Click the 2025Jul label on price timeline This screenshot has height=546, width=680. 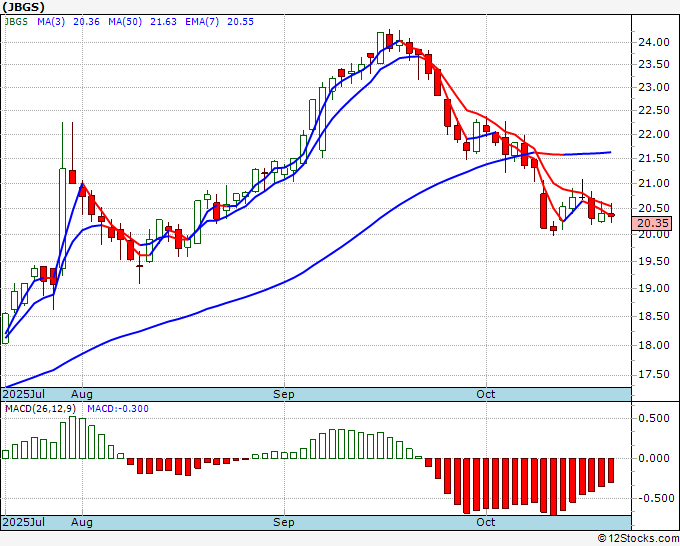(24, 394)
